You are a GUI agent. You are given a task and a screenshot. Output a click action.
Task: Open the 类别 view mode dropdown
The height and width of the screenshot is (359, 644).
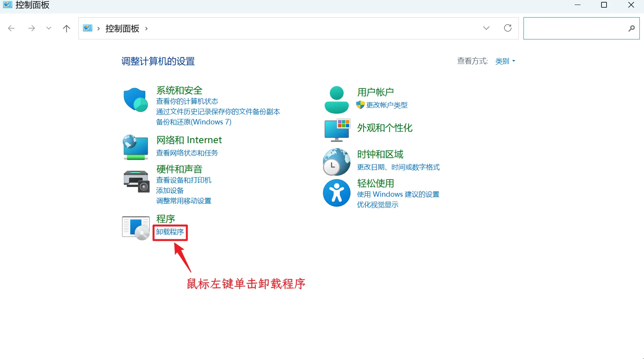pyautogui.click(x=505, y=61)
